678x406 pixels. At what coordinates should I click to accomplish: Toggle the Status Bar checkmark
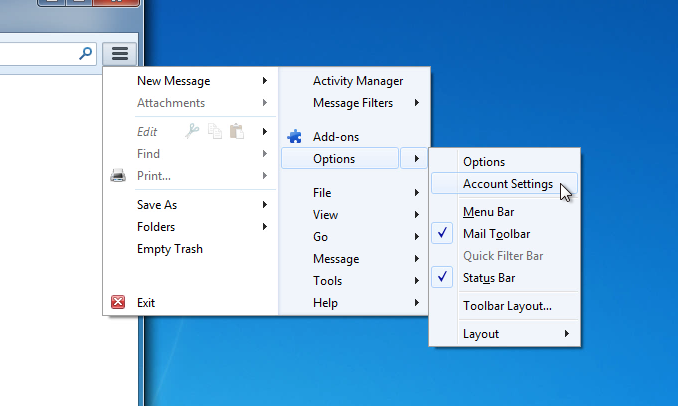coord(442,277)
